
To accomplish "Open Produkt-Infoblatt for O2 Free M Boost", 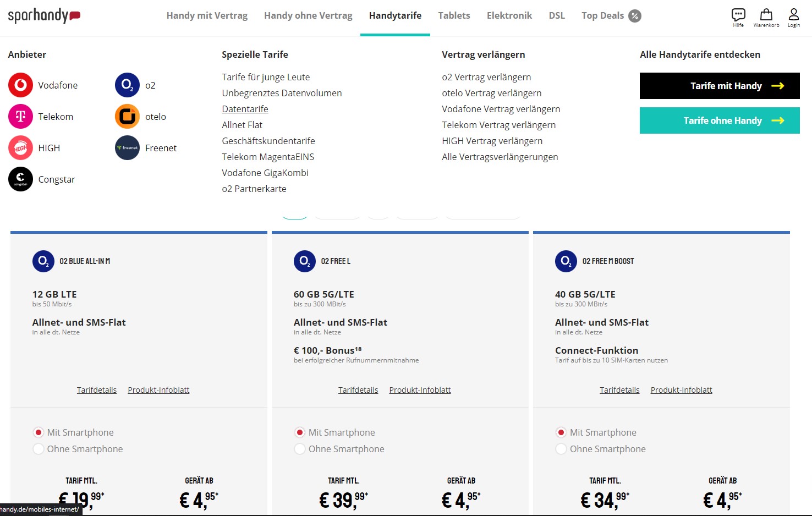I will (x=681, y=390).
